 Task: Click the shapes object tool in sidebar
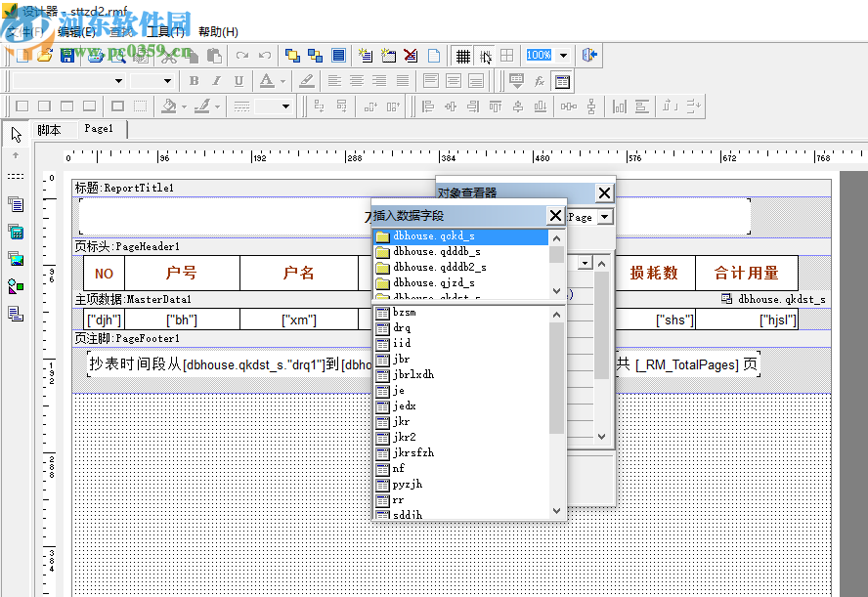[x=16, y=286]
